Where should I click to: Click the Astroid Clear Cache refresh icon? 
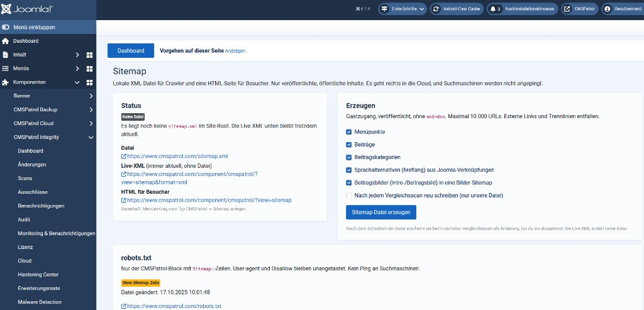[x=436, y=9]
